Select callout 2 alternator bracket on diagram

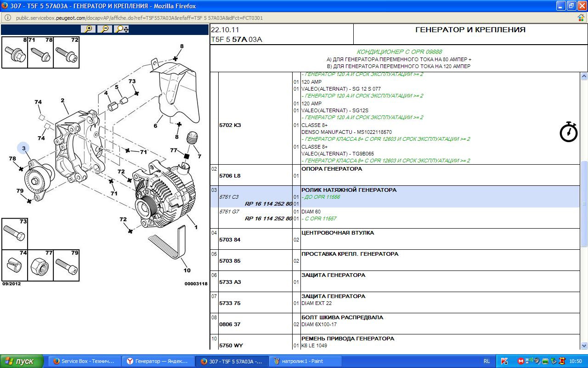62,100
